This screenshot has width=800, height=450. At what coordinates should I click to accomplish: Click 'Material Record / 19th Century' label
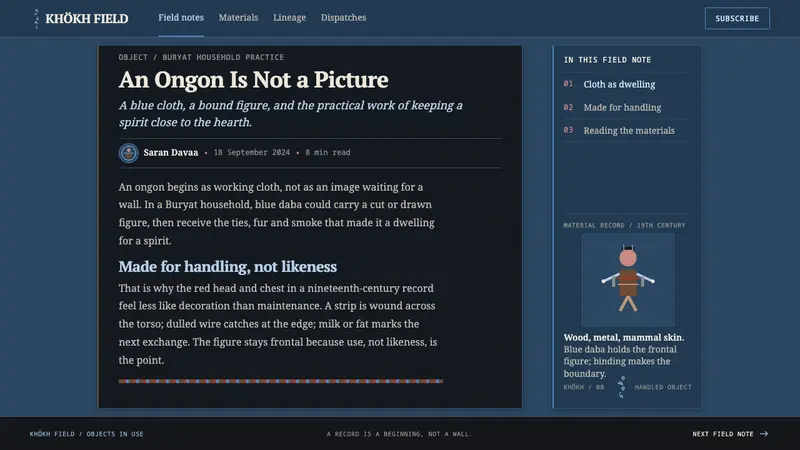pyautogui.click(x=624, y=225)
